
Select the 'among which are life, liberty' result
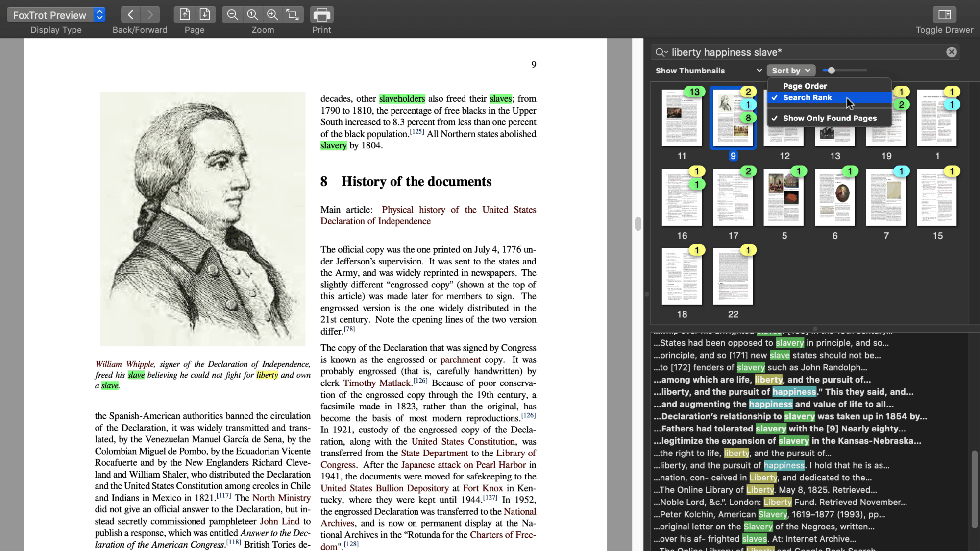coord(762,380)
